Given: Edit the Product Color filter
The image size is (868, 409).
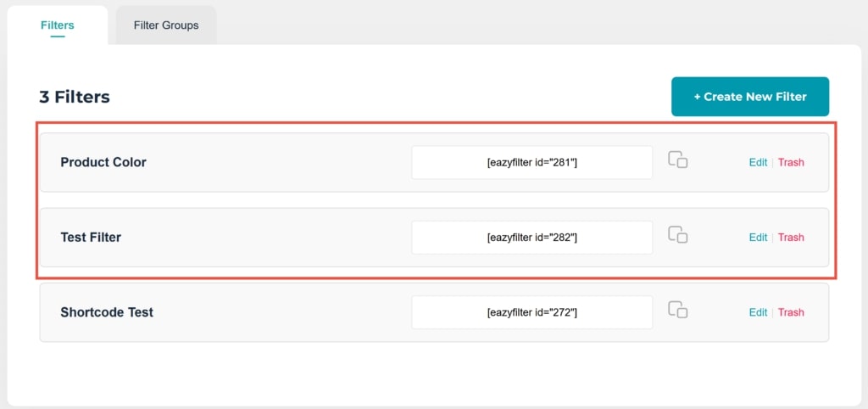Looking at the screenshot, I should [758, 162].
